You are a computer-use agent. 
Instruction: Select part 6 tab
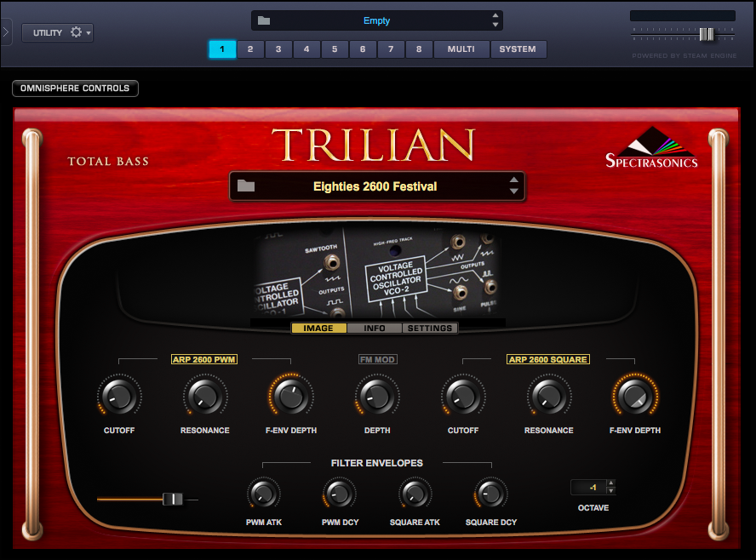click(363, 49)
